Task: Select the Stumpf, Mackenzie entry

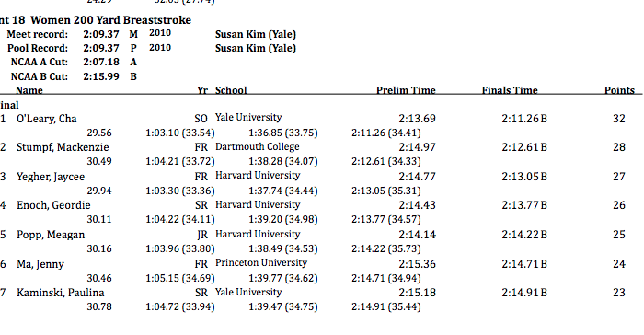Action: (x=63, y=147)
